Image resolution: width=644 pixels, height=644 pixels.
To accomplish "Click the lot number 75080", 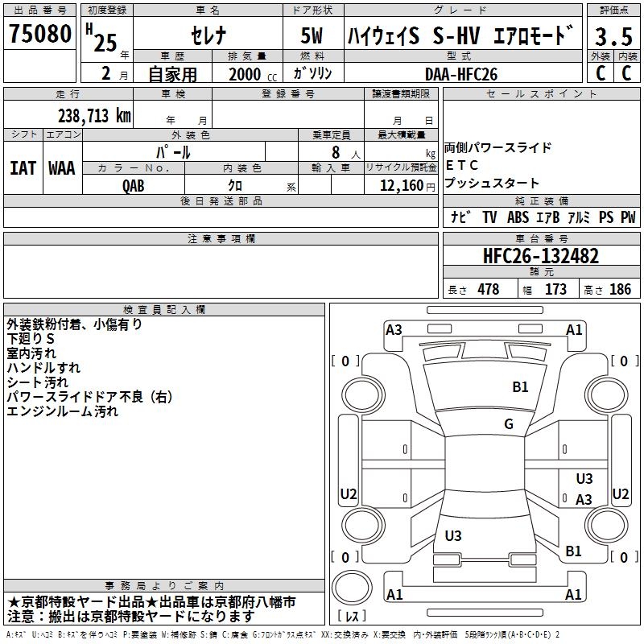I will [x=39, y=34].
